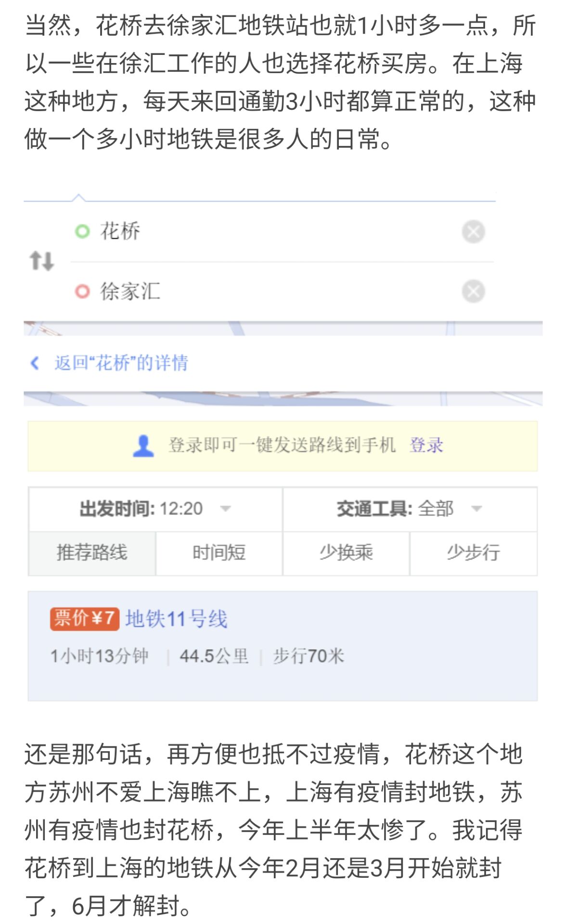The image size is (565, 924).
Task: Switch to the 少步行 tab
Action: [473, 552]
